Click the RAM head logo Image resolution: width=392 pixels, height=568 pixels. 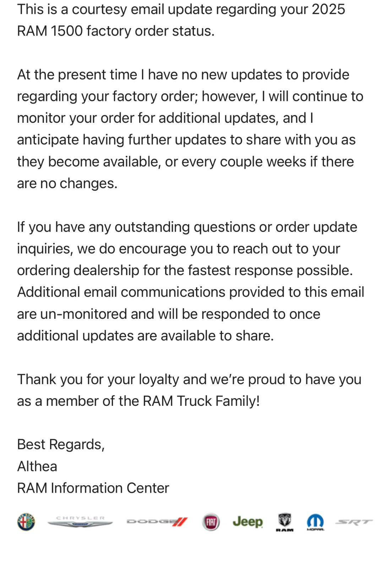pyautogui.click(x=285, y=522)
